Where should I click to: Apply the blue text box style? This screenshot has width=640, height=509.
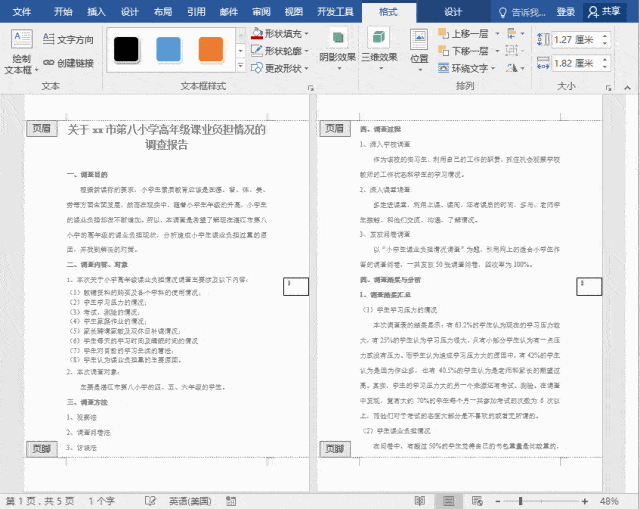168,49
